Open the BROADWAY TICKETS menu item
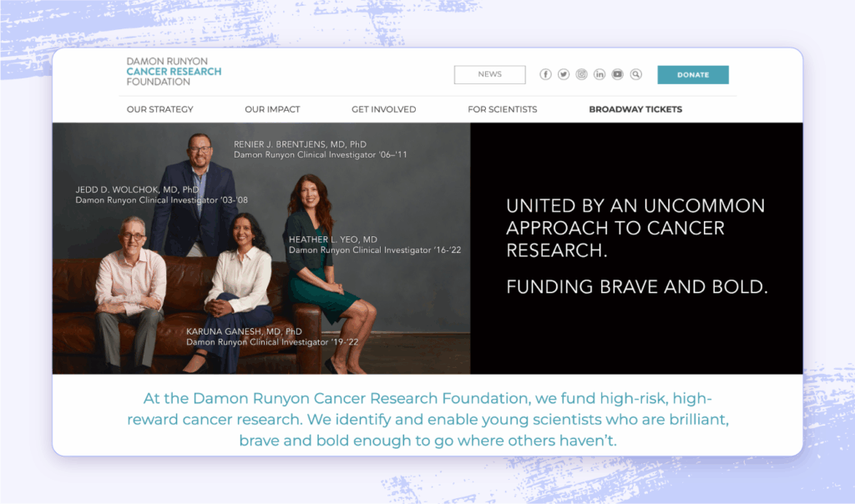Screen dimensions: 855x504 point(635,109)
